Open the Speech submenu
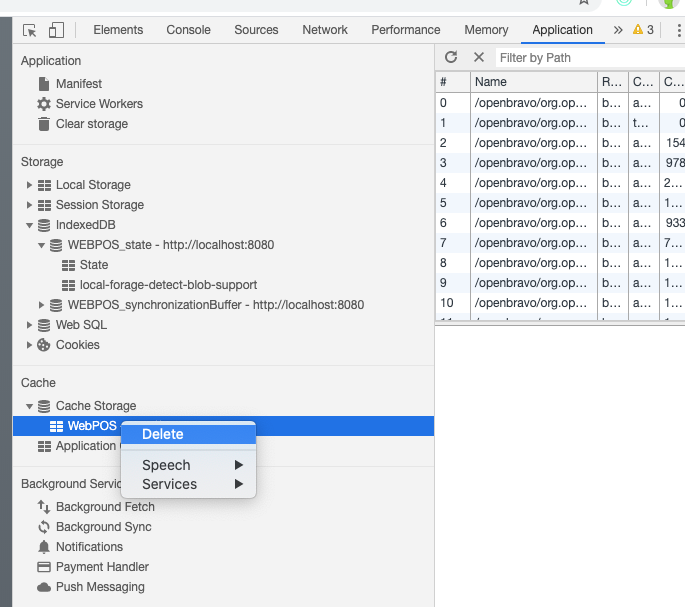This screenshot has height=607, width=685. point(166,465)
